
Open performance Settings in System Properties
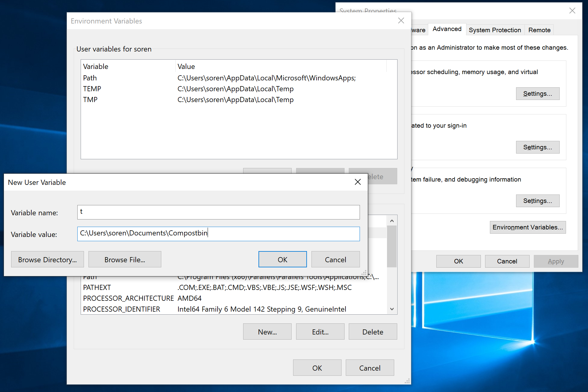tap(538, 94)
